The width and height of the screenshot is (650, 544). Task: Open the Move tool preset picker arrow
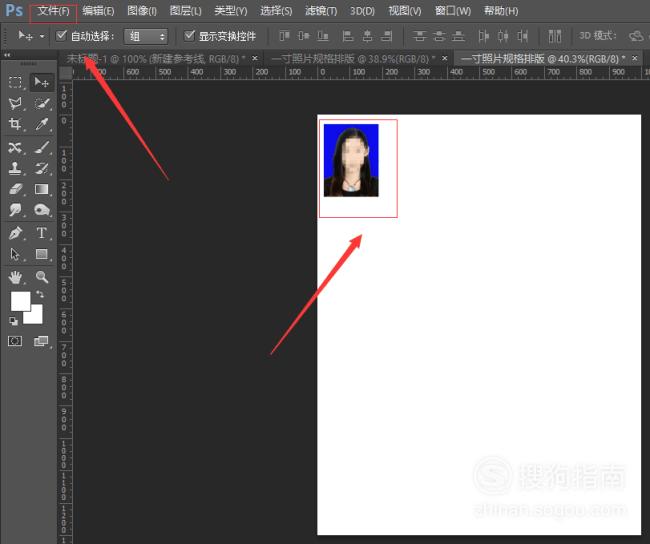(42, 36)
